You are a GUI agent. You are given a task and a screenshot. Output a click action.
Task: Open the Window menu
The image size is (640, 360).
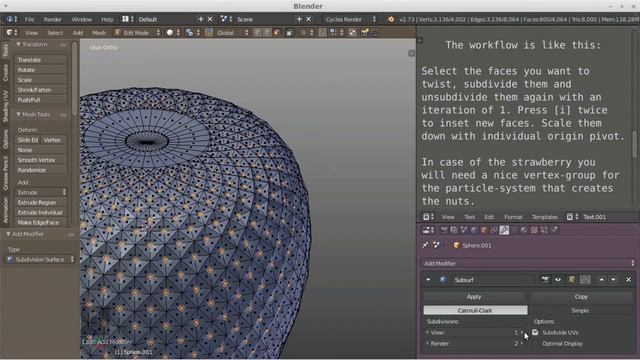82,19
